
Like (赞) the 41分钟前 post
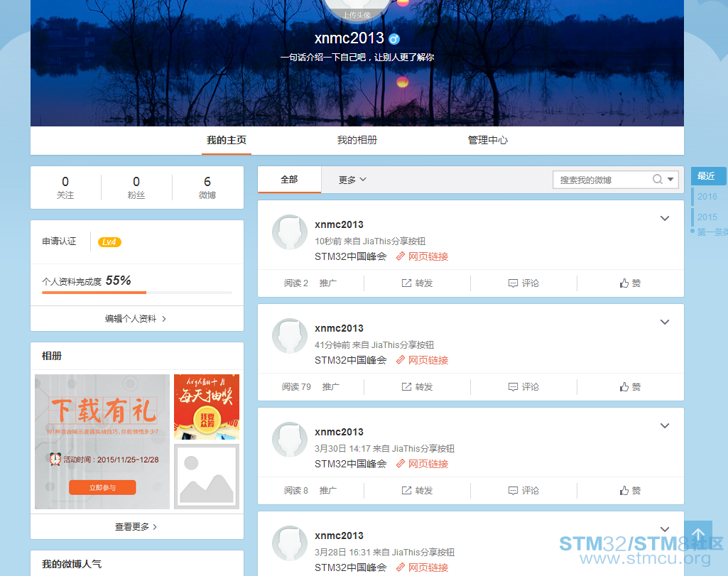[x=630, y=386]
